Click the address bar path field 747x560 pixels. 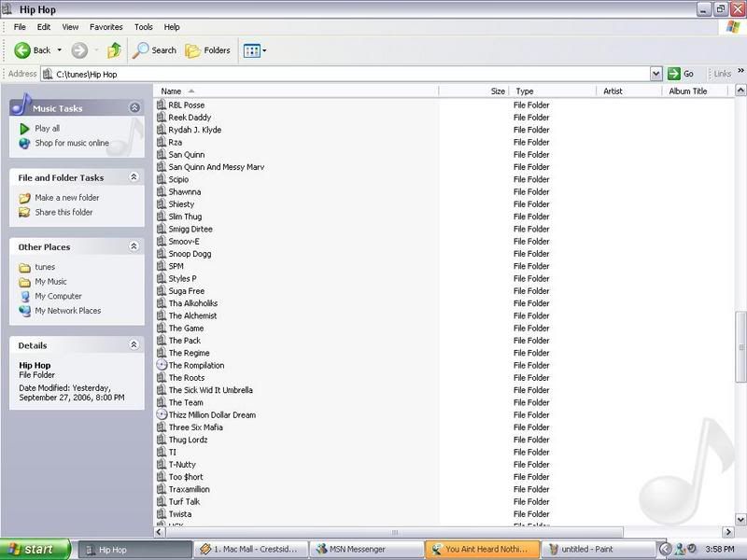[x=345, y=74]
